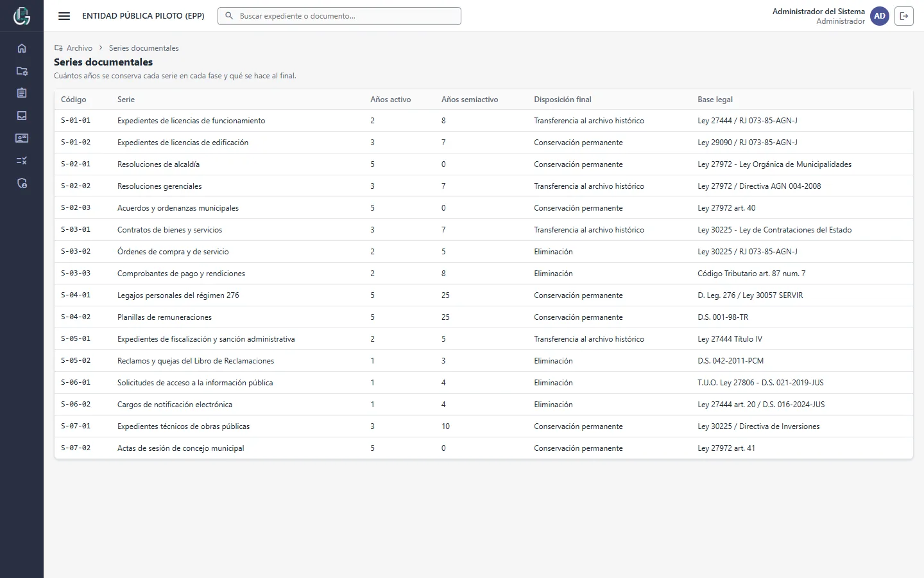Click Resoluciones gerenciales series name
Viewport: 924px width, 578px height.
click(159, 186)
